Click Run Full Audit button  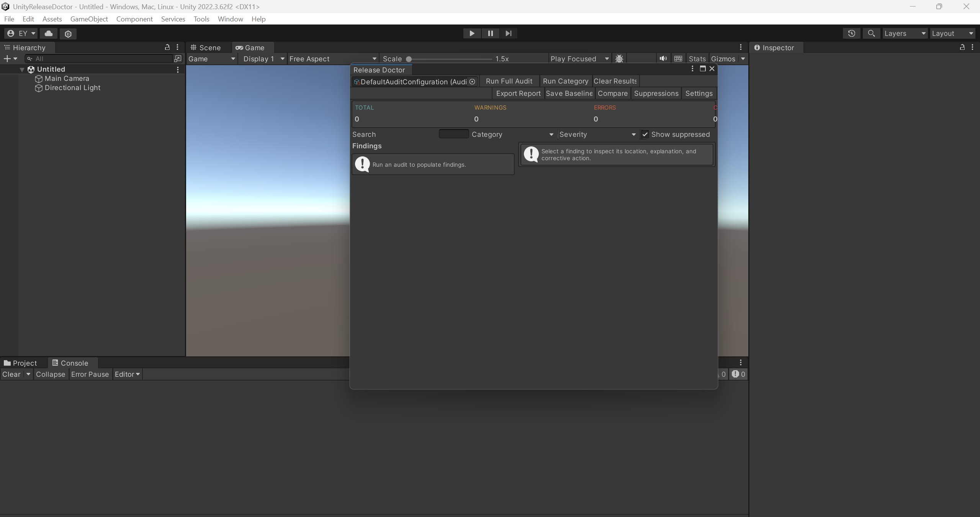pyautogui.click(x=509, y=81)
